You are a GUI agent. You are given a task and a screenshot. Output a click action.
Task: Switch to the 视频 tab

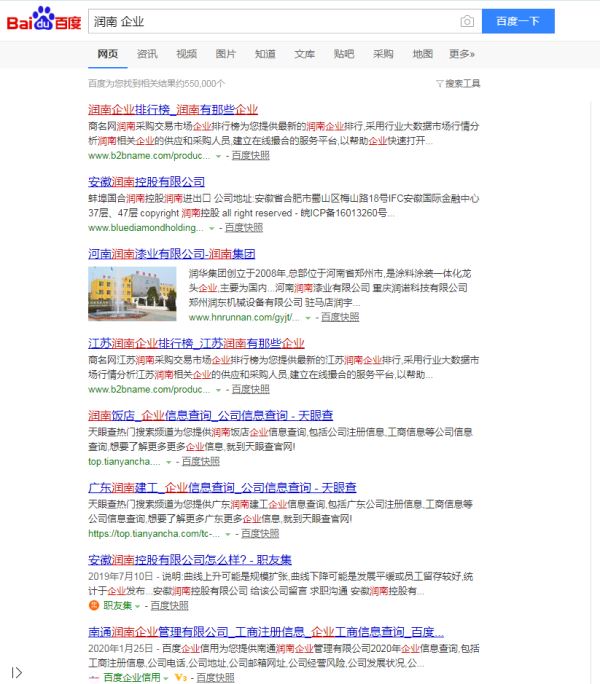coord(186,54)
